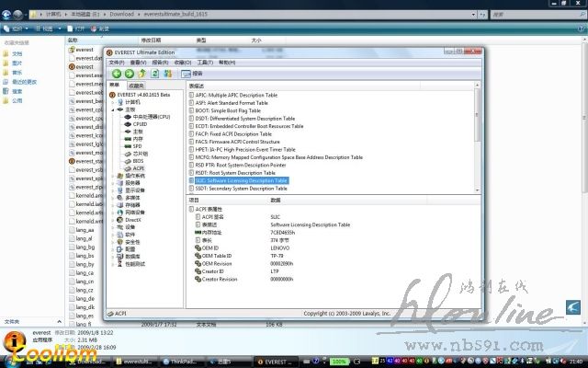The width and height of the screenshot is (588, 368).
Task: Select the SPD item in the tree
Action: pos(137,145)
